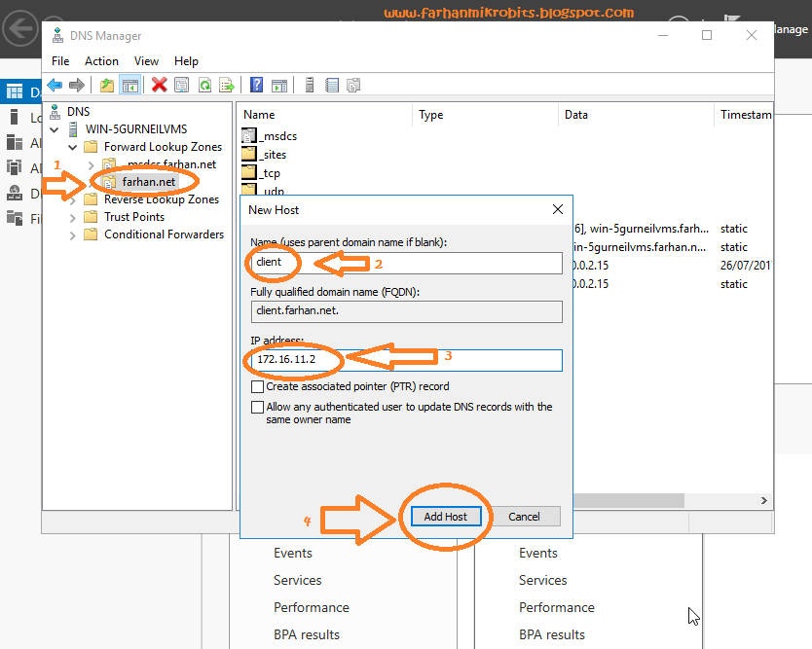Open Help using the blue question mark icon
The height and width of the screenshot is (649, 812).
pyautogui.click(x=254, y=85)
